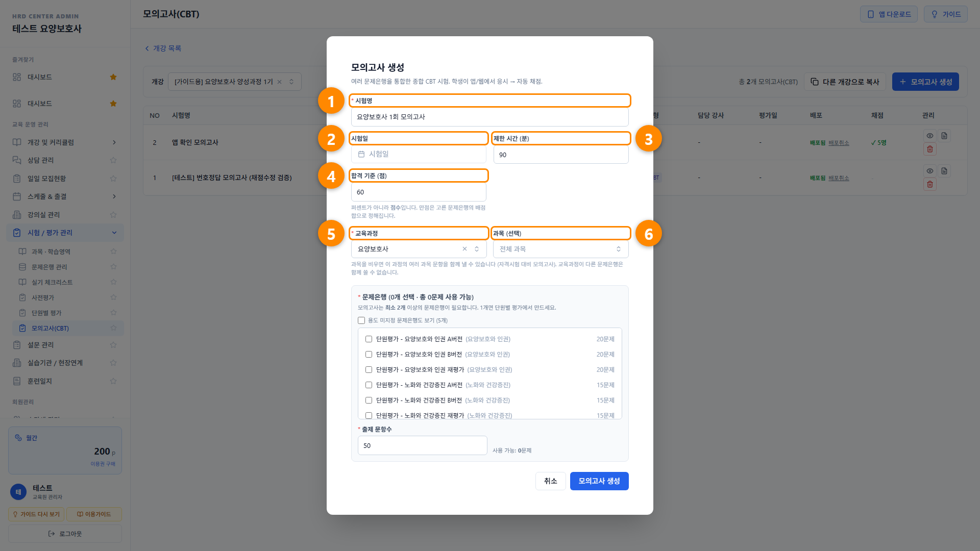Click the top-right 모의고사 생성 button
The image size is (980, 551).
point(925,82)
